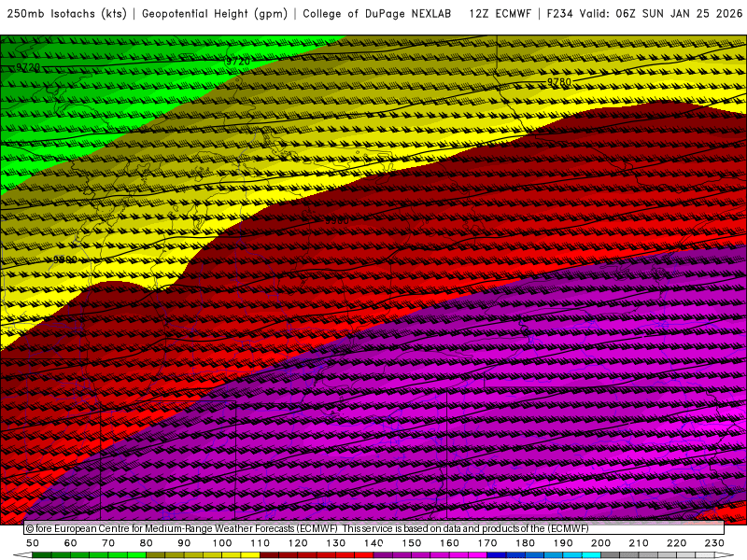Click the 120 kts legend label
This screenshot has height=560, width=747.
click(298, 543)
